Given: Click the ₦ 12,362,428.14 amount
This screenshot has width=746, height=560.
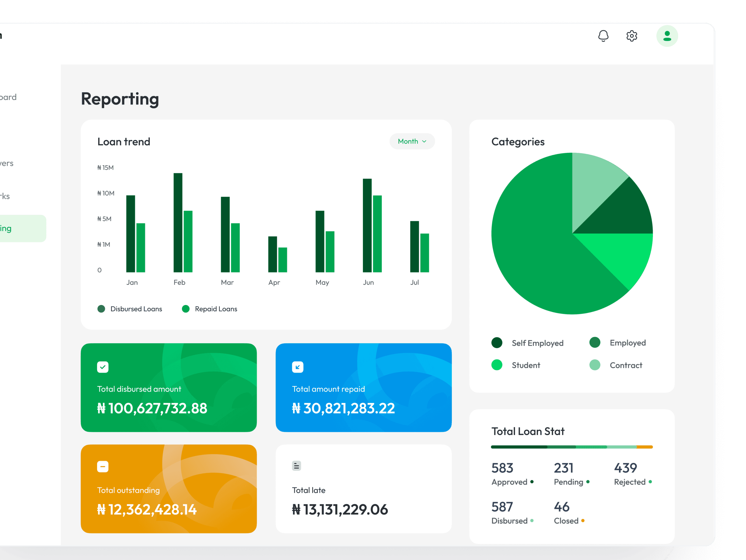Looking at the screenshot, I should pyautogui.click(x=147, y=509).
